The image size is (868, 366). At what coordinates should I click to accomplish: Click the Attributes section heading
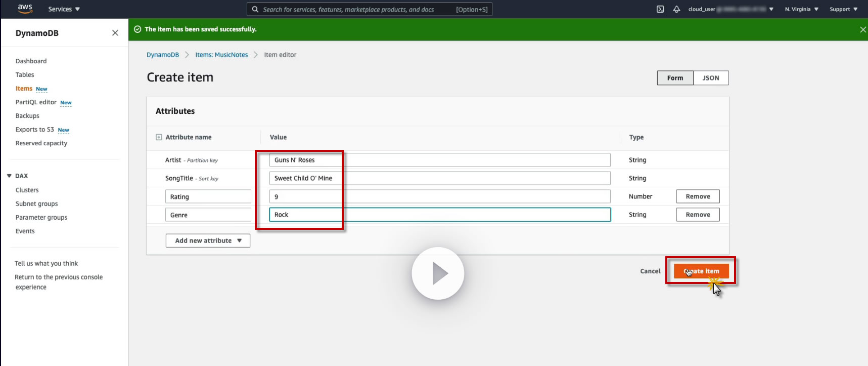[x=175, y=111]
